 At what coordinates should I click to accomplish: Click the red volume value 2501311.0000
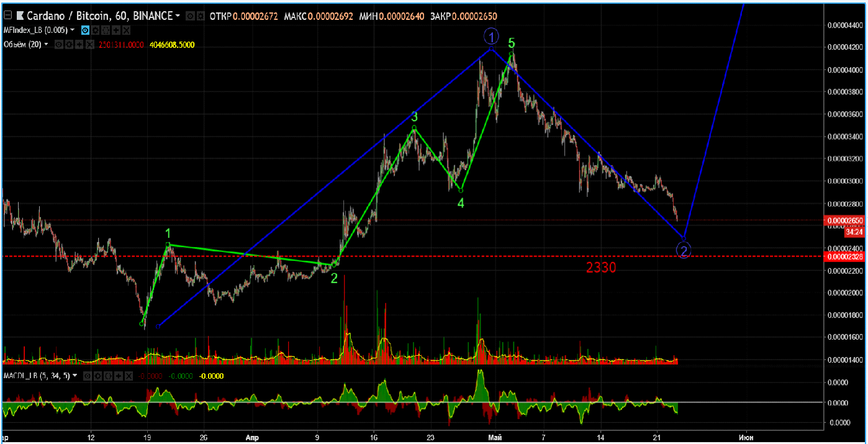[121, 45]
